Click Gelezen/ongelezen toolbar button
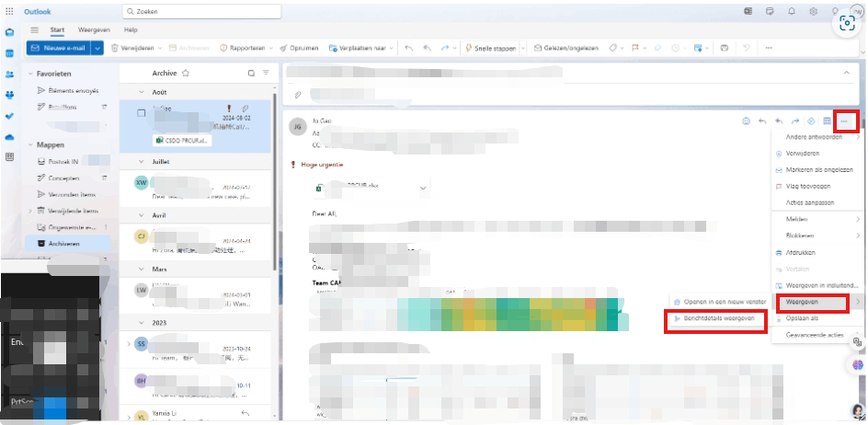Screen dimensions: 868x425 tap(565, 48)
